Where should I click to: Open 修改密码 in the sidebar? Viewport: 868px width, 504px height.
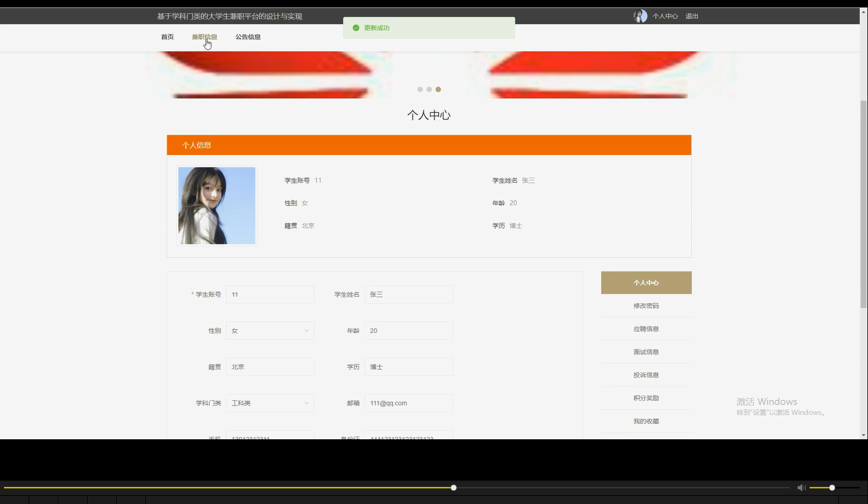(646, 305)
